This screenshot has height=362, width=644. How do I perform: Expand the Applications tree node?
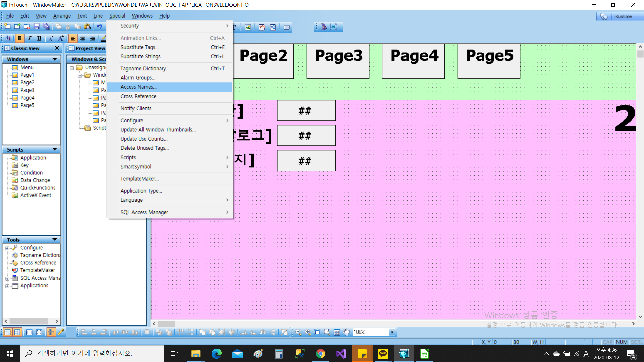tap(7, 286)
